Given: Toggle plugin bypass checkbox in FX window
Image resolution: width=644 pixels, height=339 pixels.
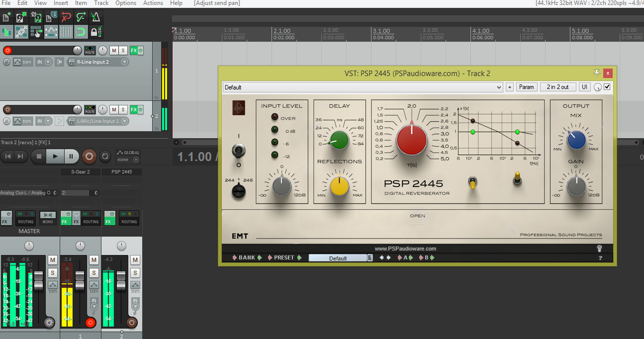Looking at the screenshot, I should [607, 87].
